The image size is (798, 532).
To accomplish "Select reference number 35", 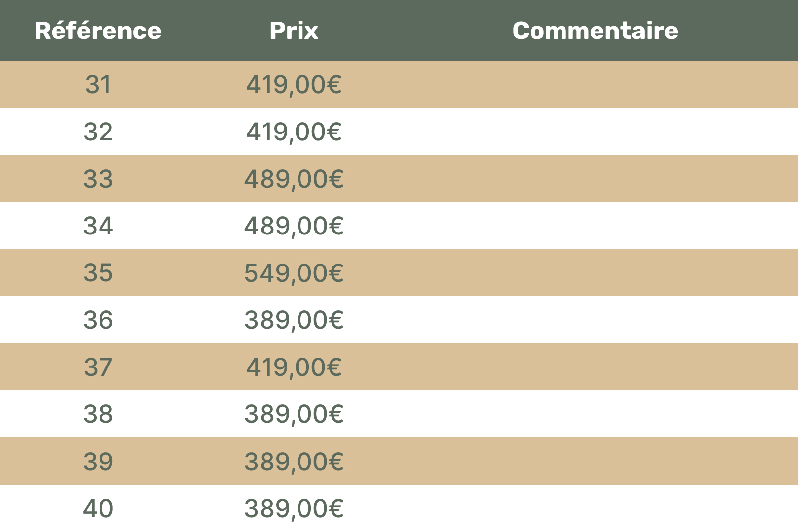I will tap(98, 272).
